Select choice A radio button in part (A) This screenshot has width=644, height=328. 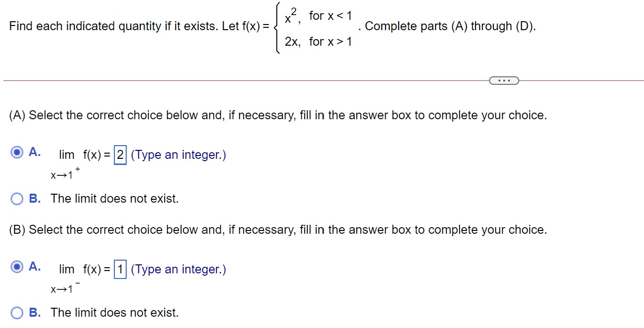[17, 152]
